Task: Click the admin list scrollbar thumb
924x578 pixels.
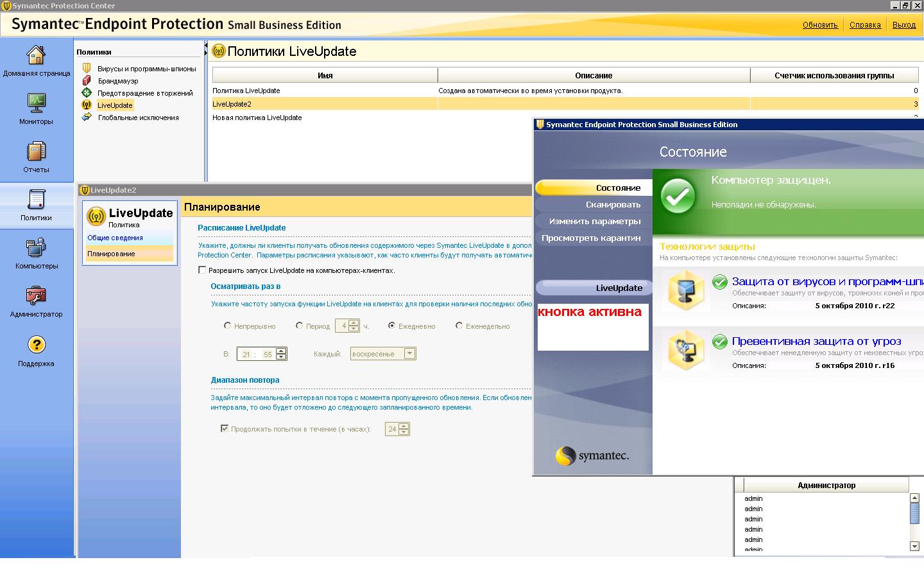Action: 915,513
